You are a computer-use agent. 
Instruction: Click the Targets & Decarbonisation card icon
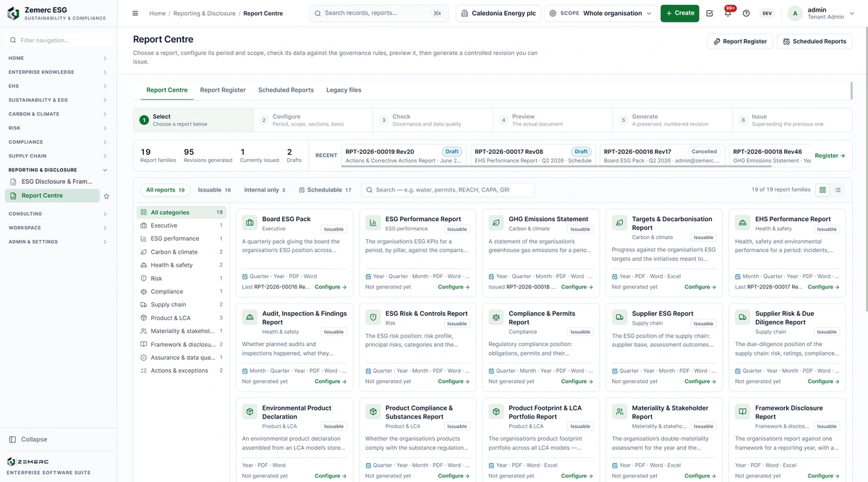[x=620, y=223]
